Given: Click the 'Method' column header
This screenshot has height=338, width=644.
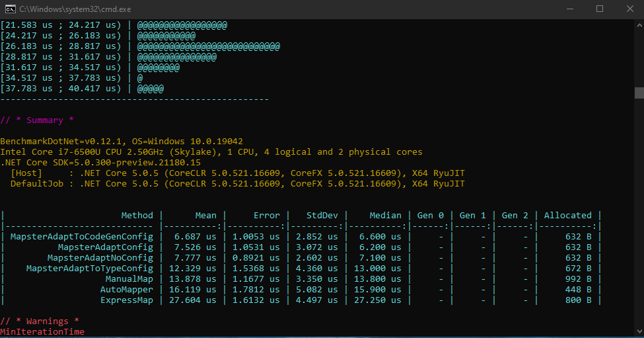Looking at the screenshot, I should coord(137,216).
